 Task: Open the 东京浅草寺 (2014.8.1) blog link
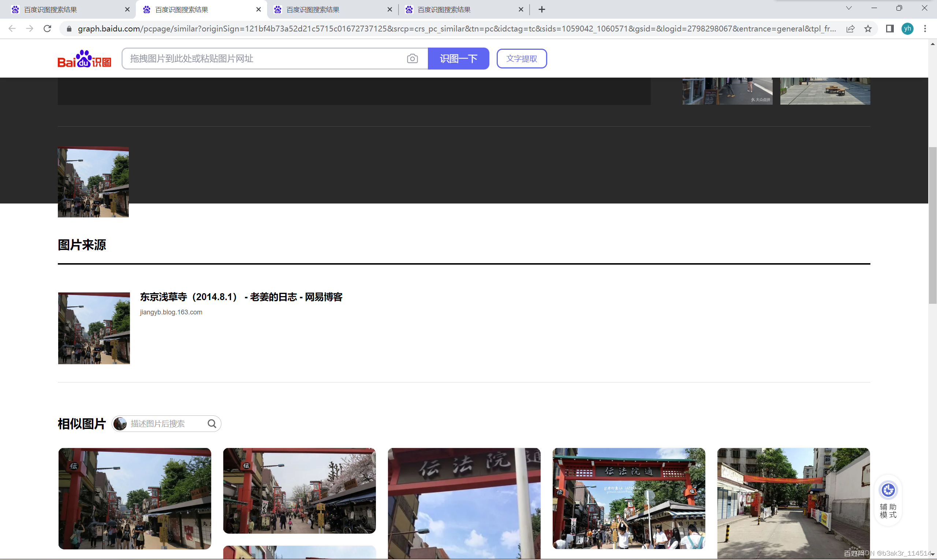pyautogui.click(x=241, y=297)
